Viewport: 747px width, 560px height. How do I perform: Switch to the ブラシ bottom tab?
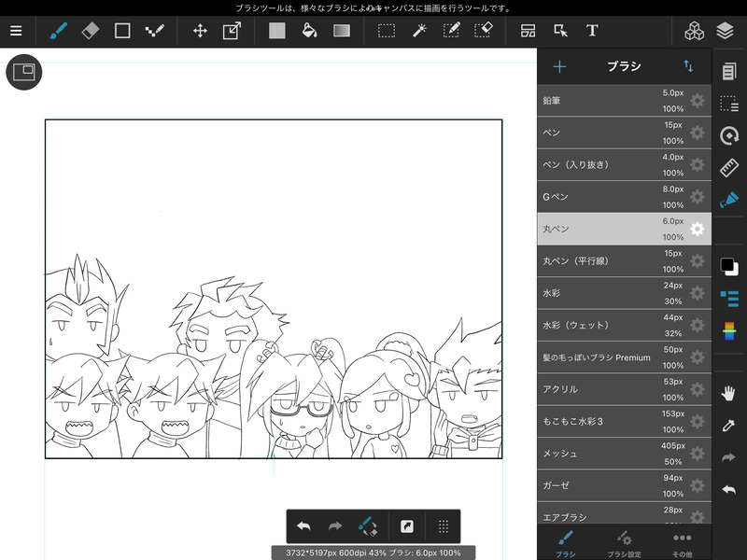click(x=566, y=543)
